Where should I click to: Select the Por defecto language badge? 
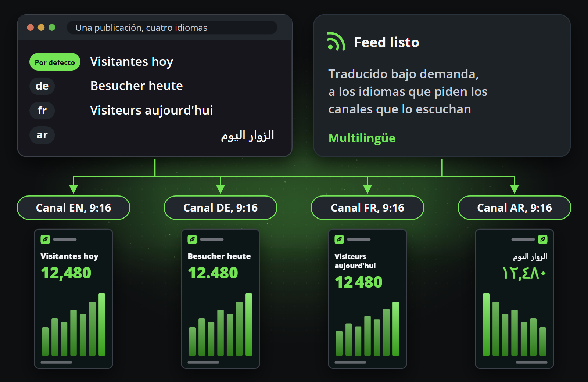(x=55, y=62)
